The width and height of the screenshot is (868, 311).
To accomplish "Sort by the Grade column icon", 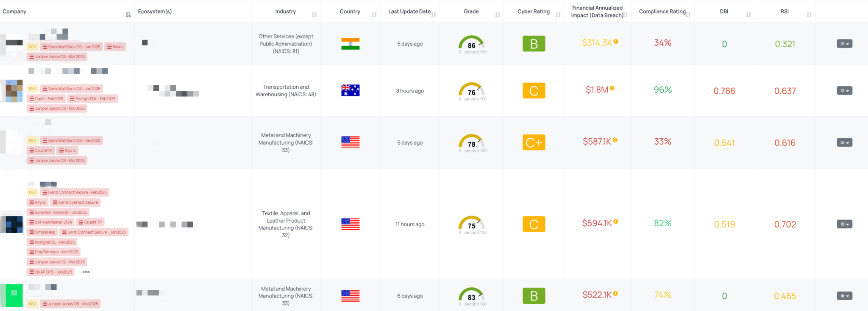I will pyautogui.click(x=498, y=15).
